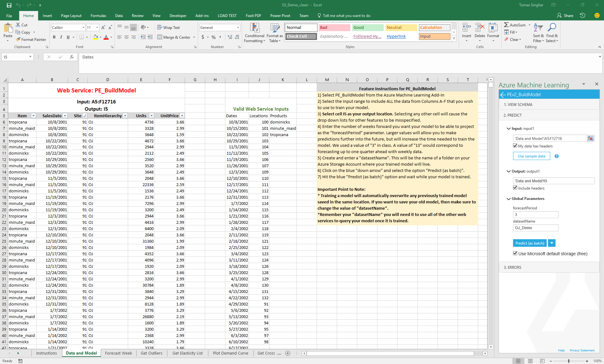
Task: Open the SalesDate column filter dropdown
Action: click(x=65, y=116)
